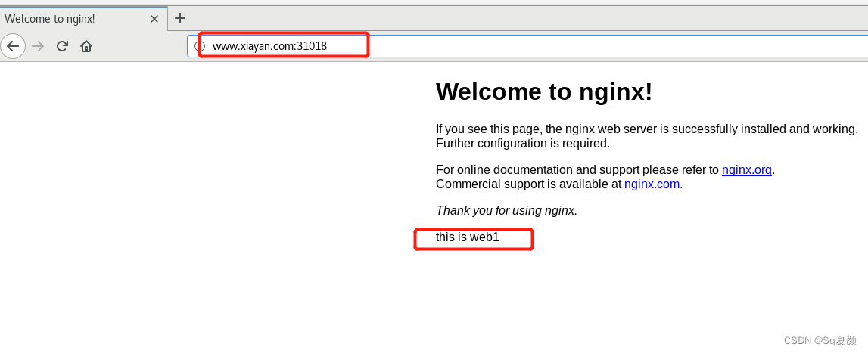
Task: Click 'Thank you for using nginx.' text
Action: [x=506, y=210]
